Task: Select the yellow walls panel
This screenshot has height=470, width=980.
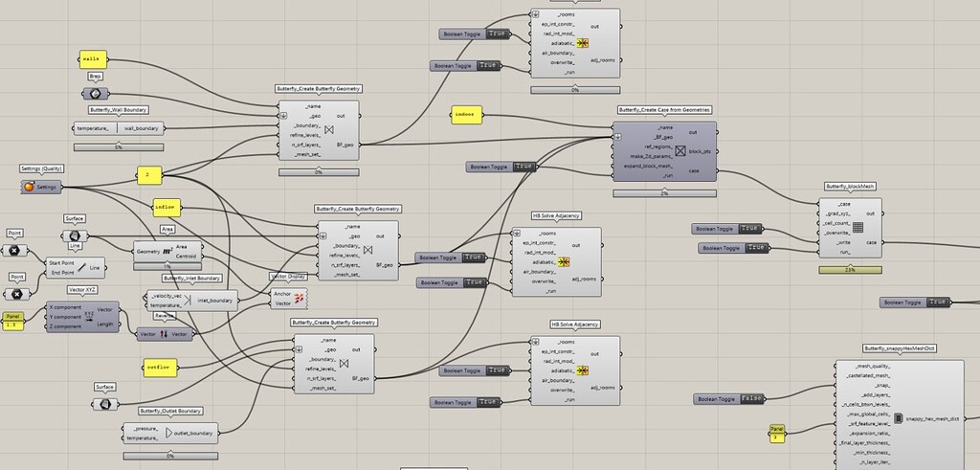Action: [x=93, y=59]
